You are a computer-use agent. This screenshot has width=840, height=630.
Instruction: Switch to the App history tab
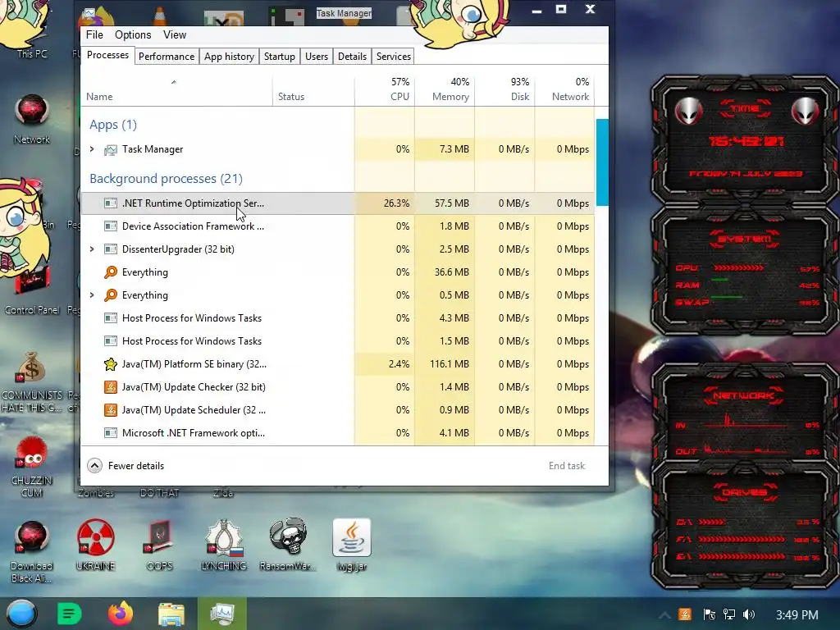coord(229,57)
